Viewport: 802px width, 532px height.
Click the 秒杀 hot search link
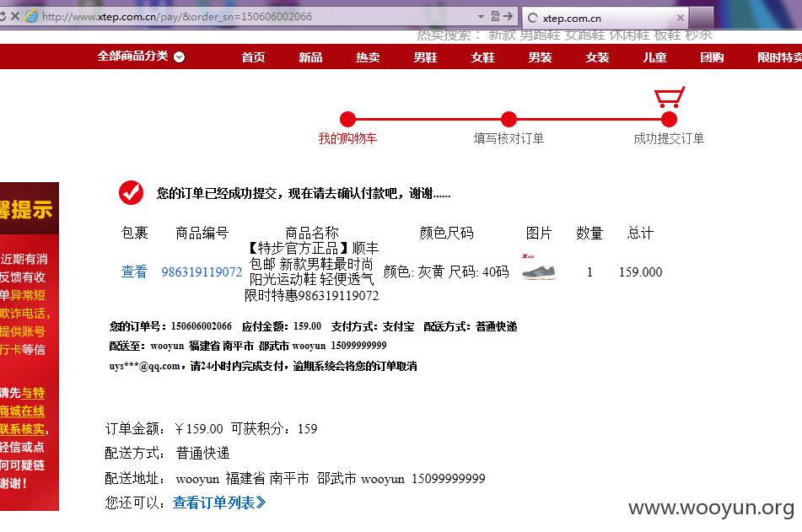pos(698,35)
